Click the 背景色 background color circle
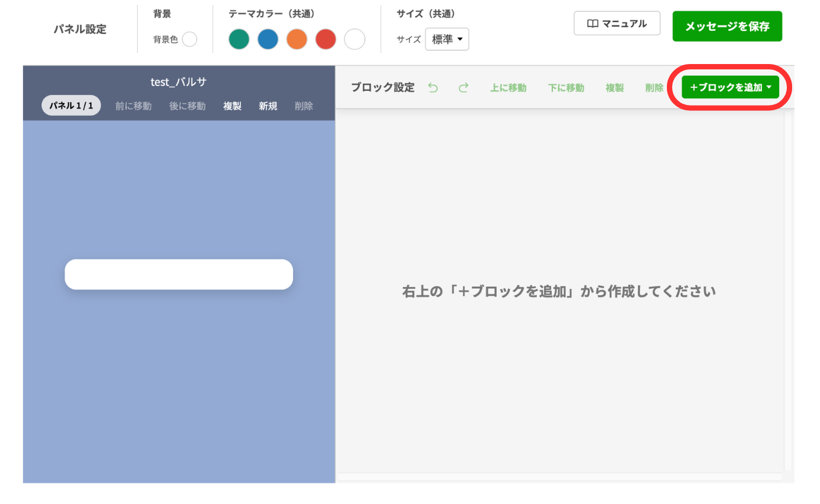820x504 pixels. pyautogui.click(x=189, y=39)
